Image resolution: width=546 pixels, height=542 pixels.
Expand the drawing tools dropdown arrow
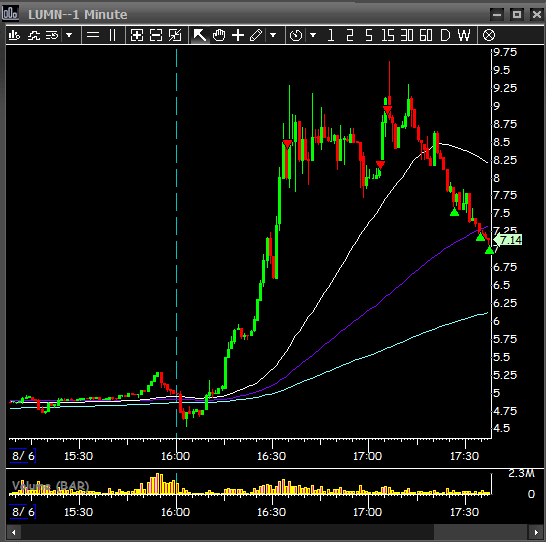273,35
